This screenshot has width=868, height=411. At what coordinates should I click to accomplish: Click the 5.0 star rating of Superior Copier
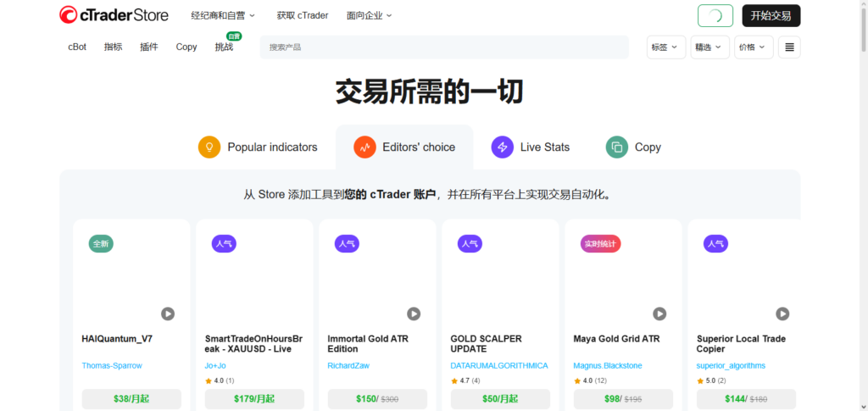coord(711,380)
